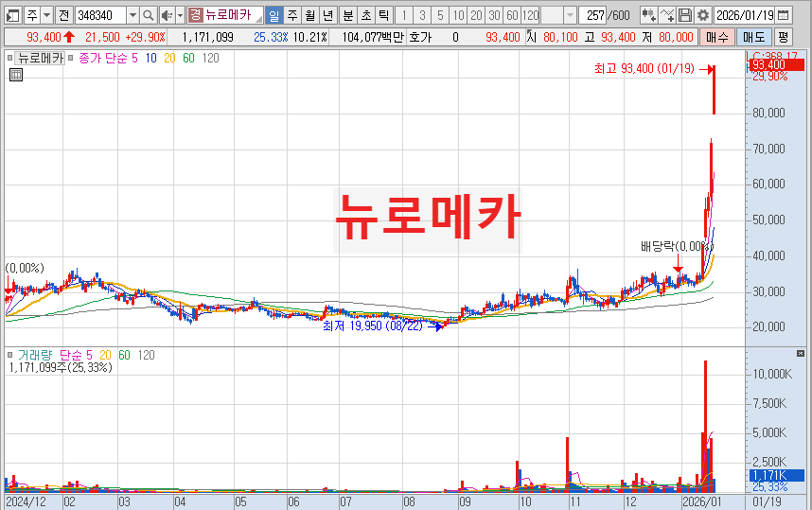Viewport: 812px width, 510px height.
Task: Click the speaker sound icon
Action: [167, 15]
